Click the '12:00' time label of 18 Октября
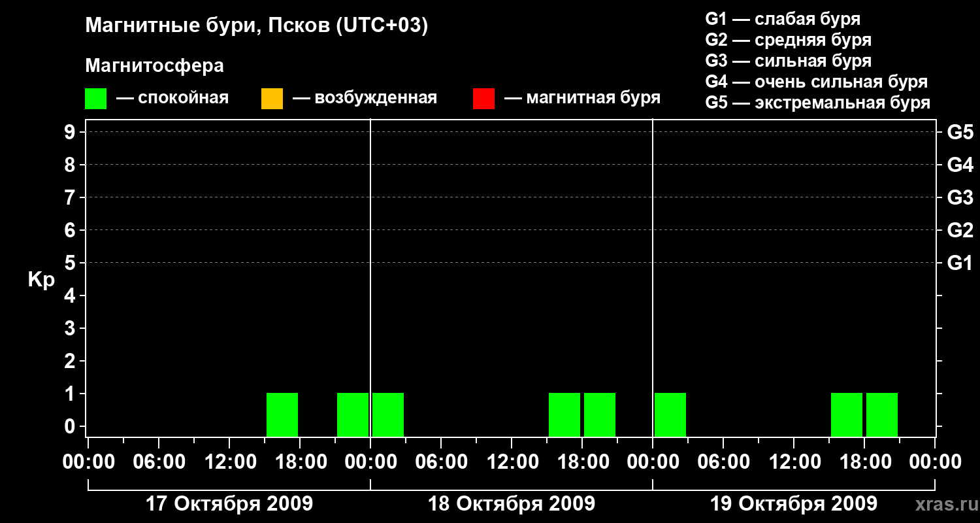 pos(512,462)
